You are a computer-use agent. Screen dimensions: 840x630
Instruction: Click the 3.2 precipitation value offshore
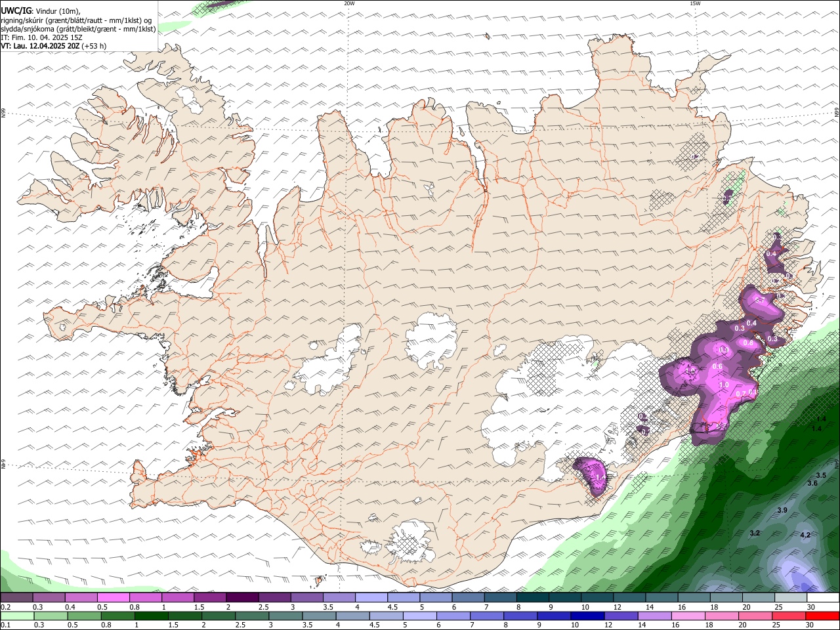tap(755, 533)
